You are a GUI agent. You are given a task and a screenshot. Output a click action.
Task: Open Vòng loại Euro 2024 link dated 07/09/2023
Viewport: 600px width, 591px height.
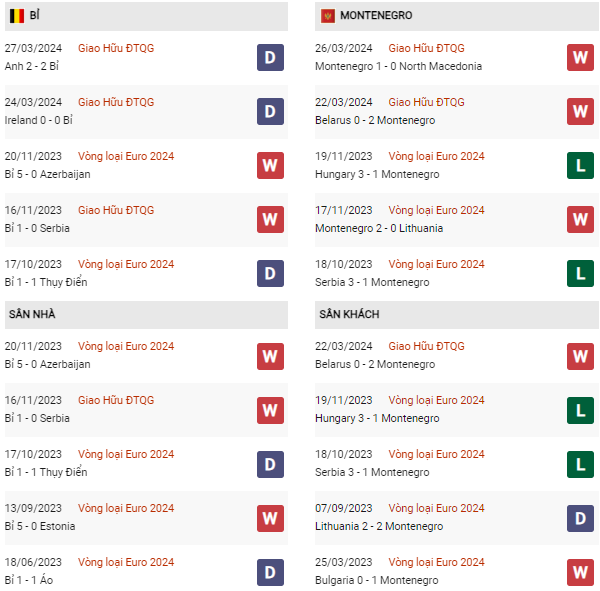[x=436, y=508]
